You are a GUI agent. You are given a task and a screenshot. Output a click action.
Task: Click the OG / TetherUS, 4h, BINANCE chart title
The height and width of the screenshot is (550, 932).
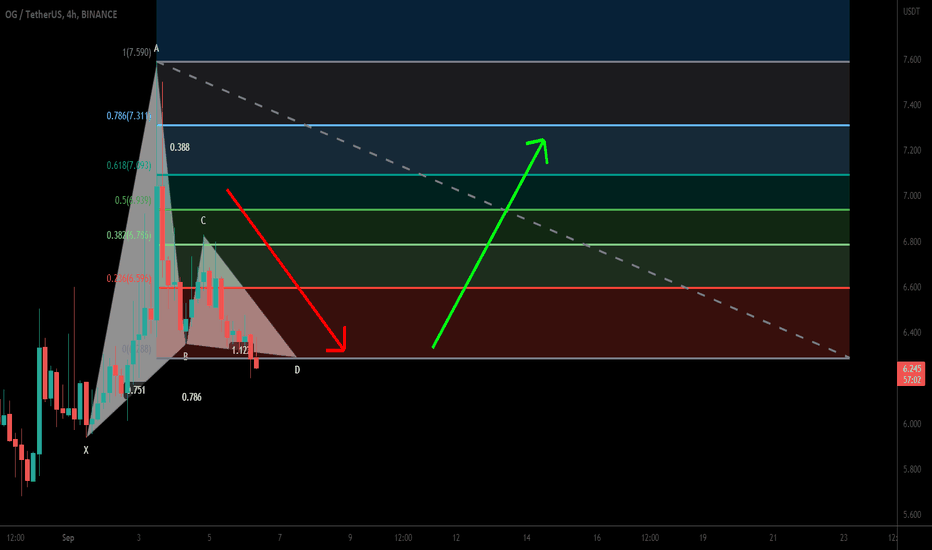tap(61, 14)
